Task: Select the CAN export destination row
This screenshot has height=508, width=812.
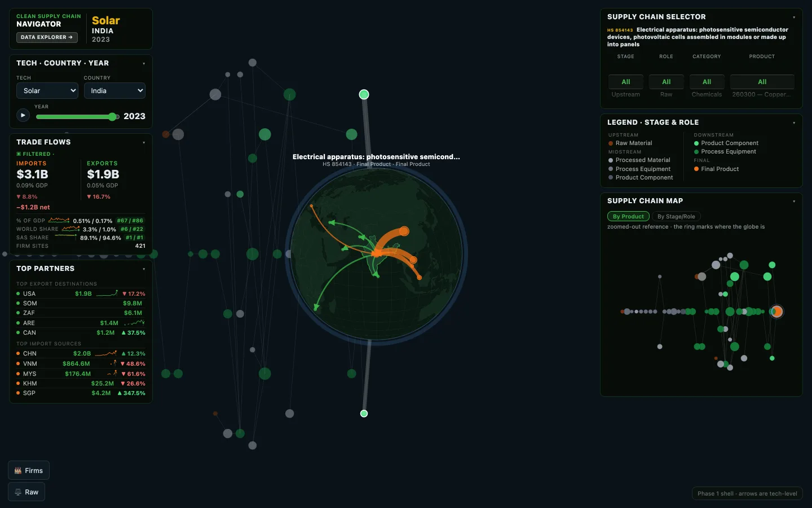Action: click(x=81, y=332)
